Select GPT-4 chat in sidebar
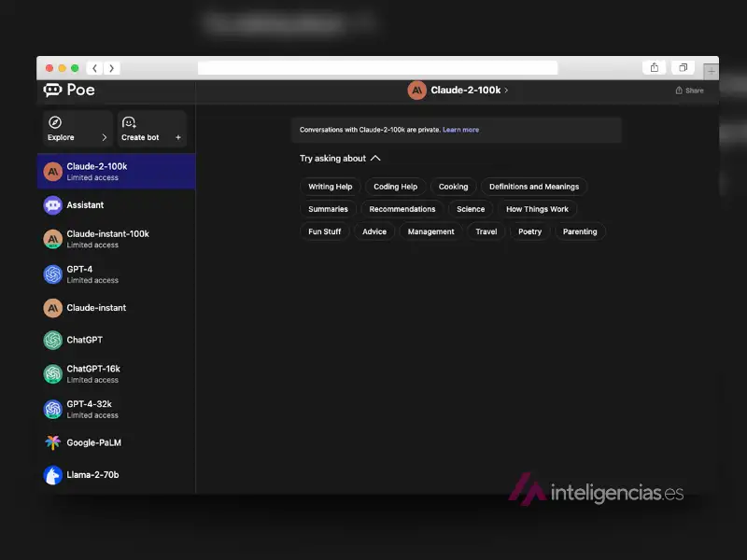Screen dimensions: 747x560 [116, 274]
